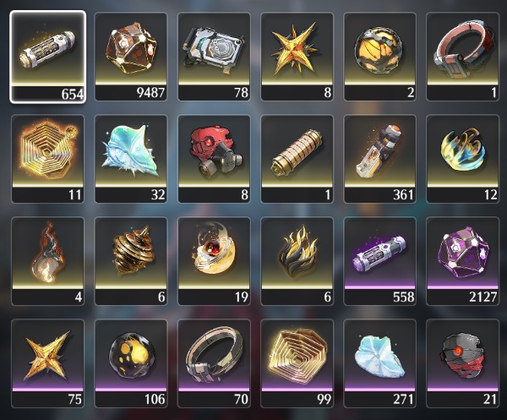Screen dimensions: 507x420
Task: Click the blue-gold swirling flame item with 12
Action: coord(463,159)
